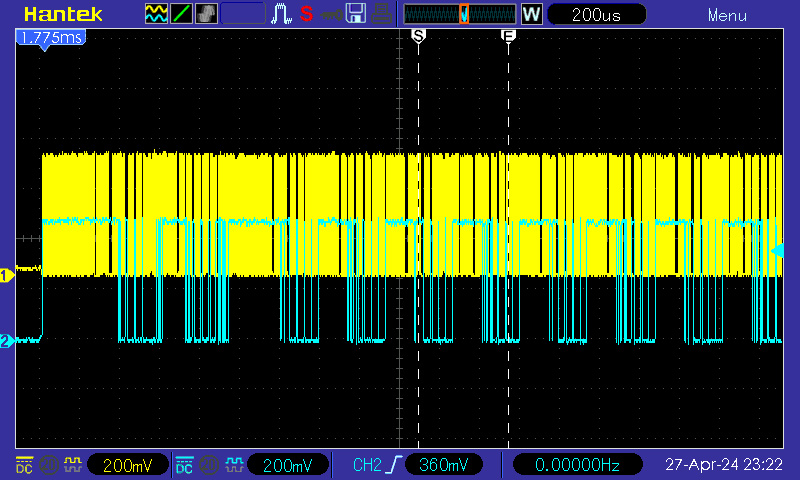Click the rising edge trigger slope icon
The image size is (800, 480).
pyautogui.click(x=394, y=465)
